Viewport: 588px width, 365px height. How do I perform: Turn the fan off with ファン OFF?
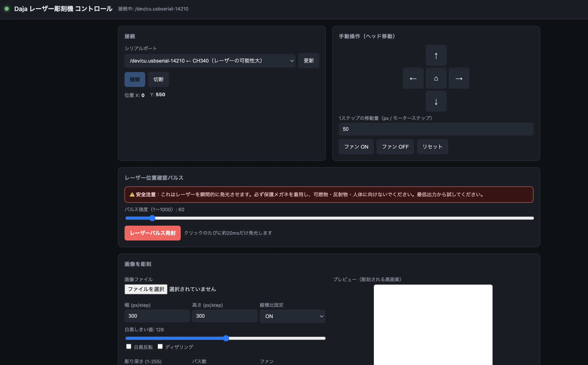click(x=395, y=147)
